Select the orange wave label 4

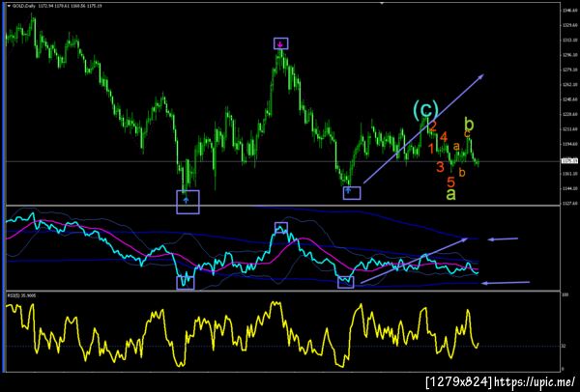(x=444, y=137)
